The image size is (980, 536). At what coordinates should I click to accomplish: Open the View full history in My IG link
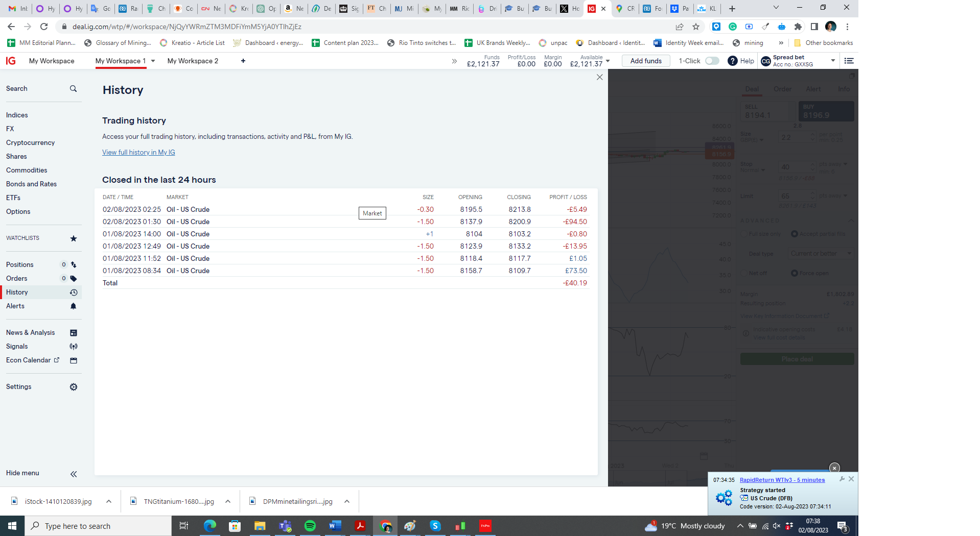pos(138,152)
